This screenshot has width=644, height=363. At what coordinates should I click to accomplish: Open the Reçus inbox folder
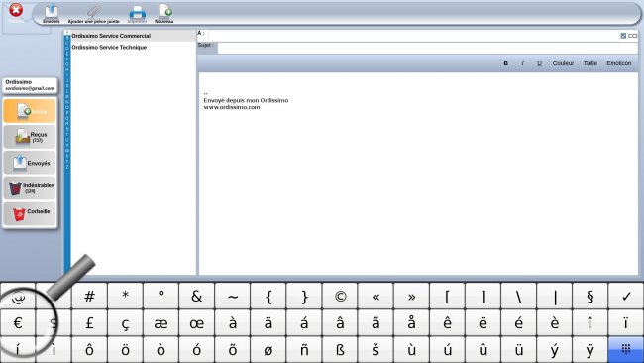point(30,137)
